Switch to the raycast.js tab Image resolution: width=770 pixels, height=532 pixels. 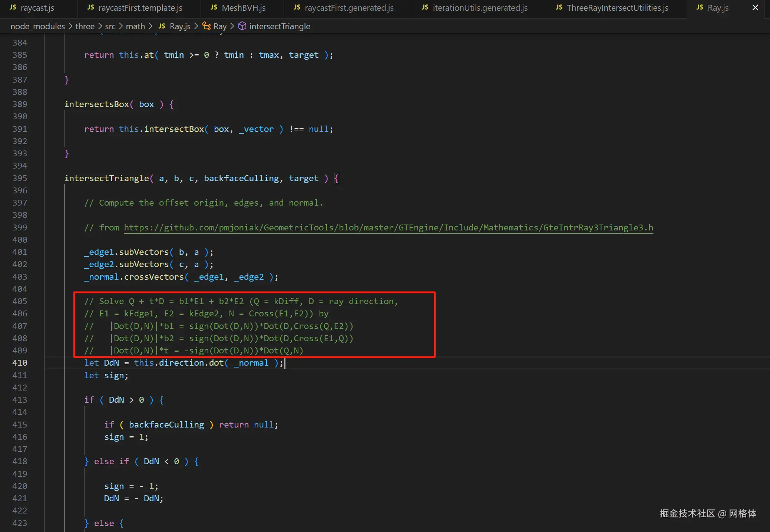tap(37, 8)
